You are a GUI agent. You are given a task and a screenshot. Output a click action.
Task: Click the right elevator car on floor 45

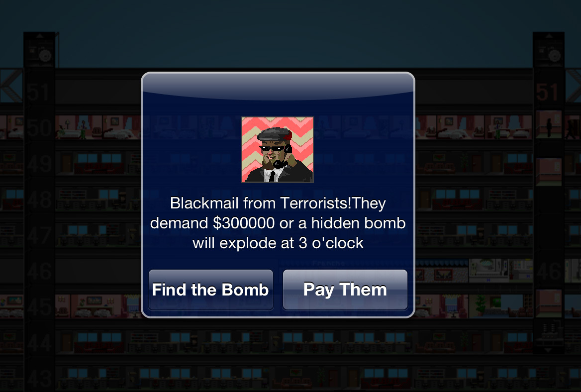pos(549,303)
